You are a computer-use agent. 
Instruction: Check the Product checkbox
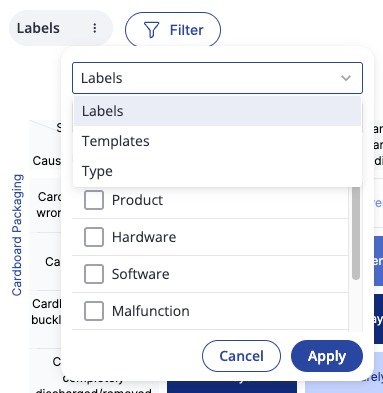point(94,200)
